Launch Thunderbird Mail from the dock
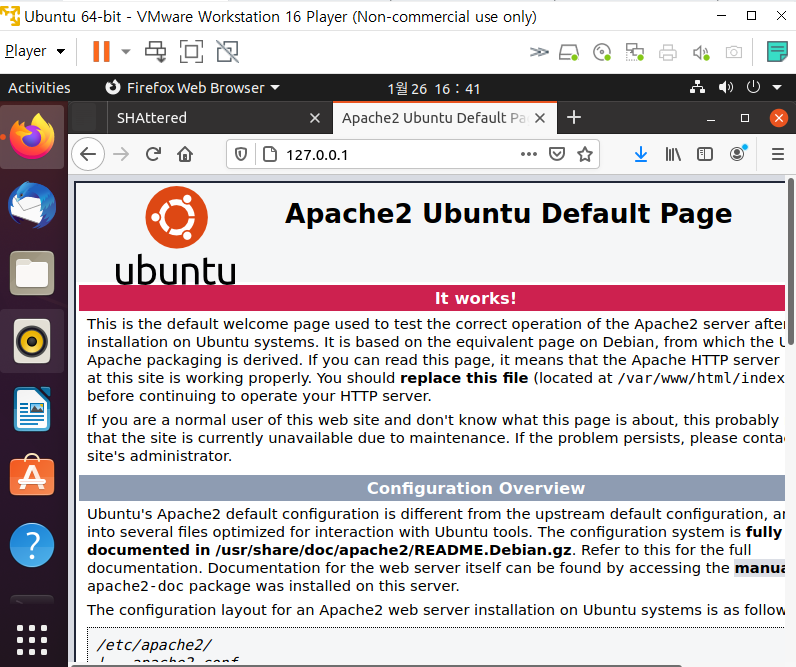 pyautogui.click(x=32, y=206)
